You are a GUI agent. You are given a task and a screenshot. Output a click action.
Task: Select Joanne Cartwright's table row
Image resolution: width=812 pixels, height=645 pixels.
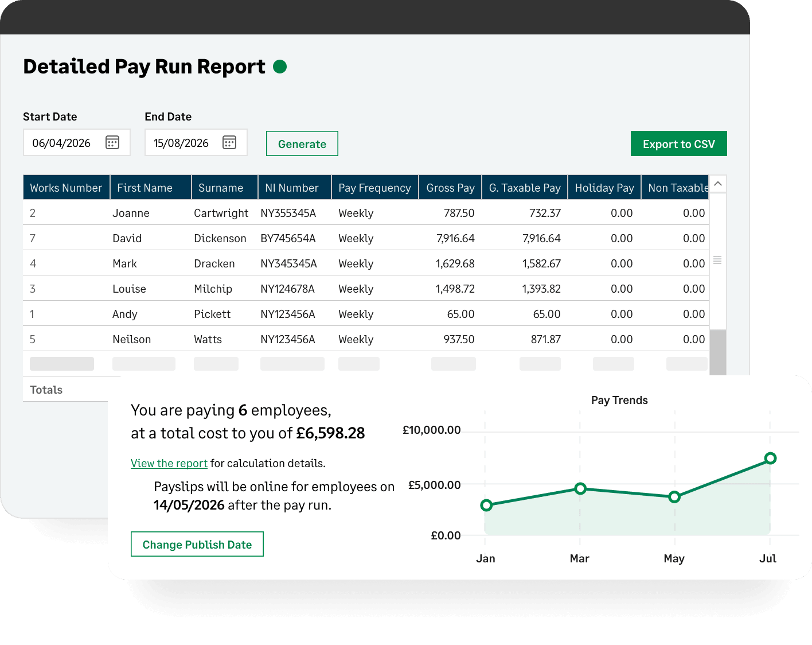coord(366,212)
